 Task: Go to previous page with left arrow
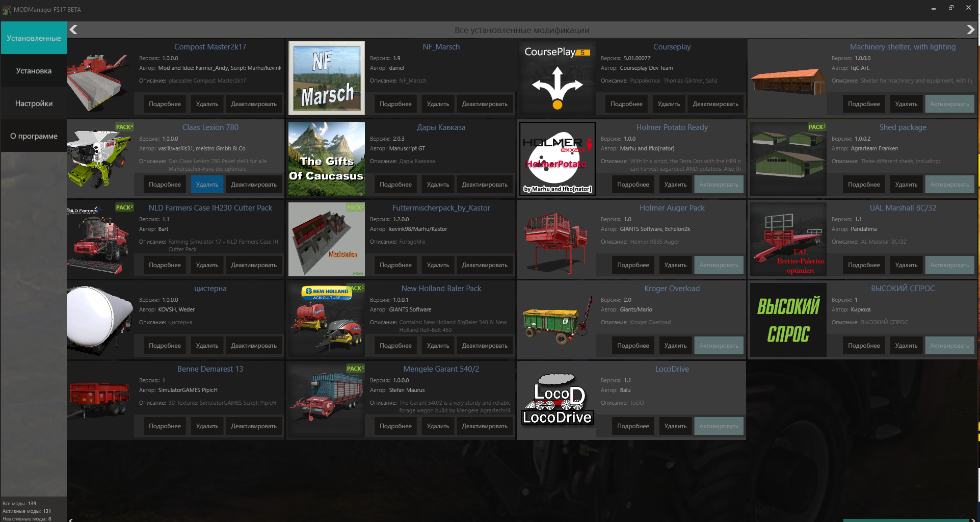(73, 30)
